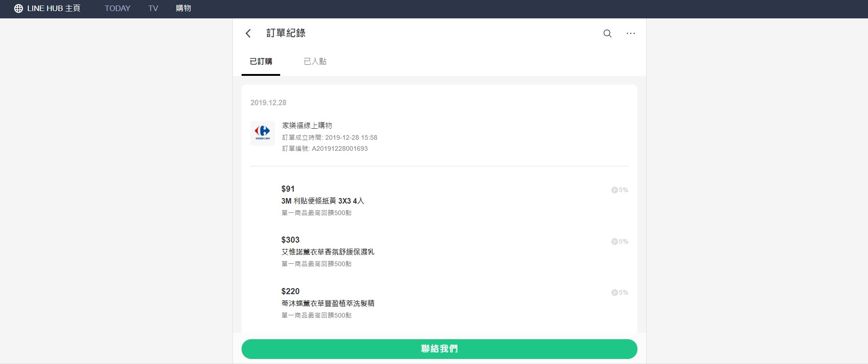868x364 pixels.
Task: Switch to the 已入點 tab
Action: tap(315, 62)
